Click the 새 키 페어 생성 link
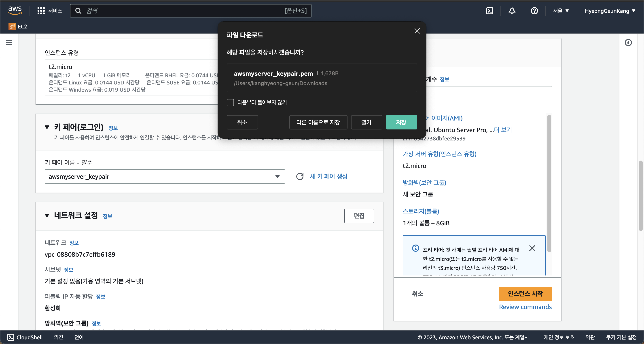 (x=328, y=176)
